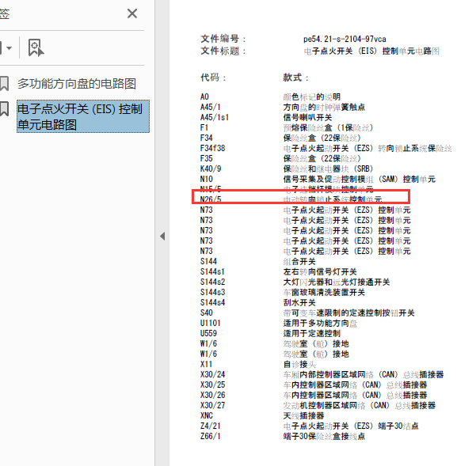Click code U559 row
This screenshot has height=466, width=476.
pos(270,334)
